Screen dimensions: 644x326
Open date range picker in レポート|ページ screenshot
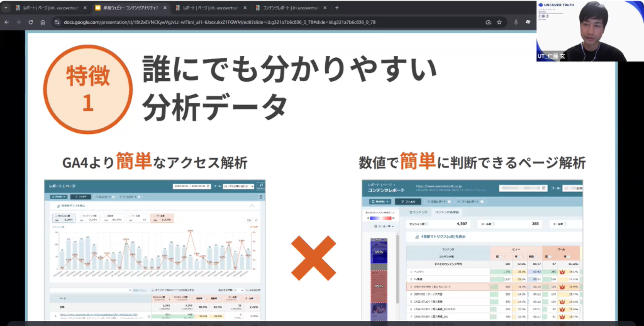pyautogui.click(x=192, y=186)
